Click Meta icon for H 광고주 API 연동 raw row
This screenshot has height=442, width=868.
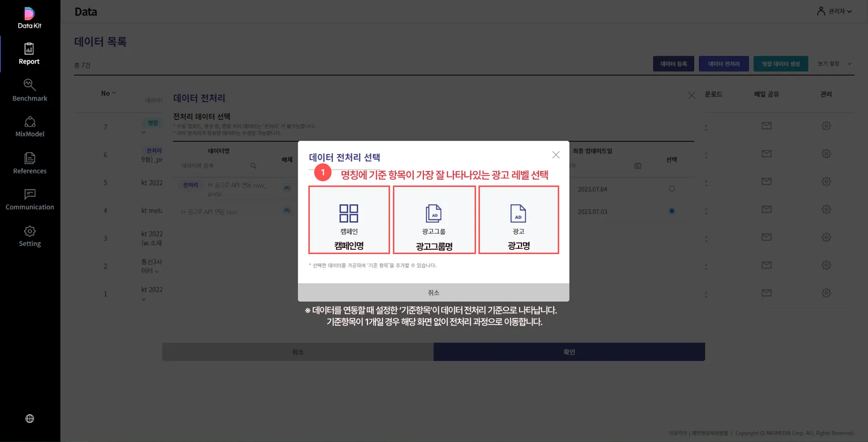[x=287, y=210]
